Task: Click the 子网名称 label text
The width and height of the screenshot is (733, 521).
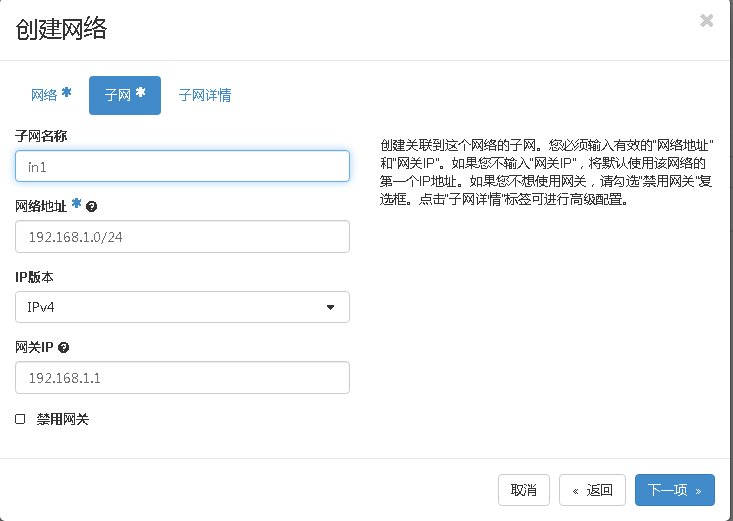Action: [x=41, y=136]
